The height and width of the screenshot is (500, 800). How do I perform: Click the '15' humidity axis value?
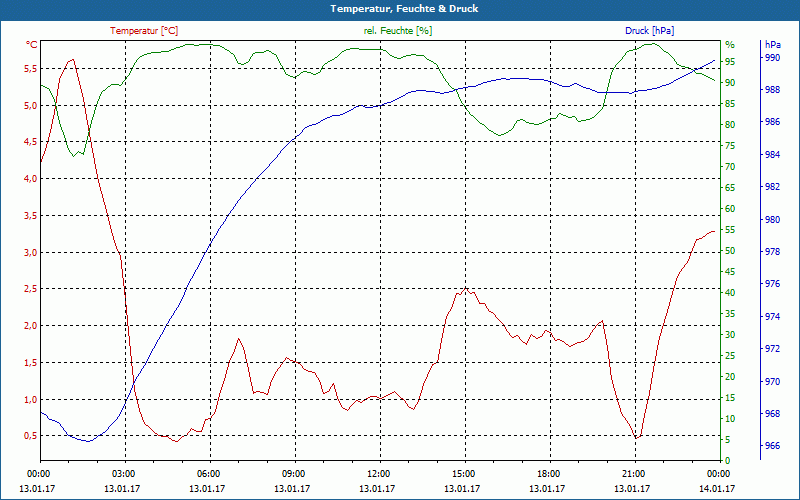[730, 398]
